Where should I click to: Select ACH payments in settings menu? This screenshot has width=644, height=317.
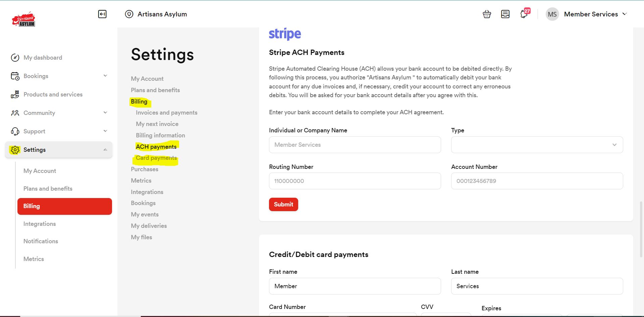click(156, 147)
